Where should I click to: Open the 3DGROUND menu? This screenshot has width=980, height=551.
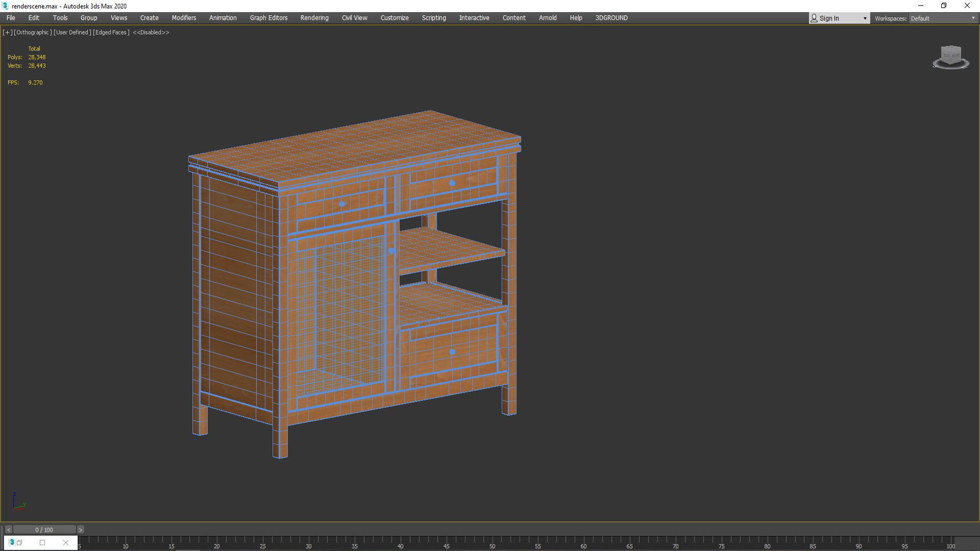[x=611, y=18]
